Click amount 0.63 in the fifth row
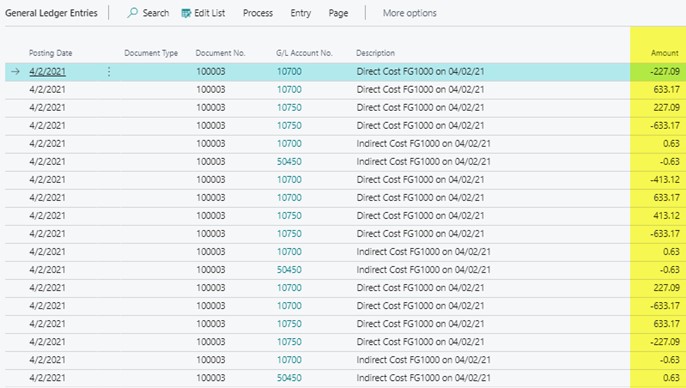 671,143
